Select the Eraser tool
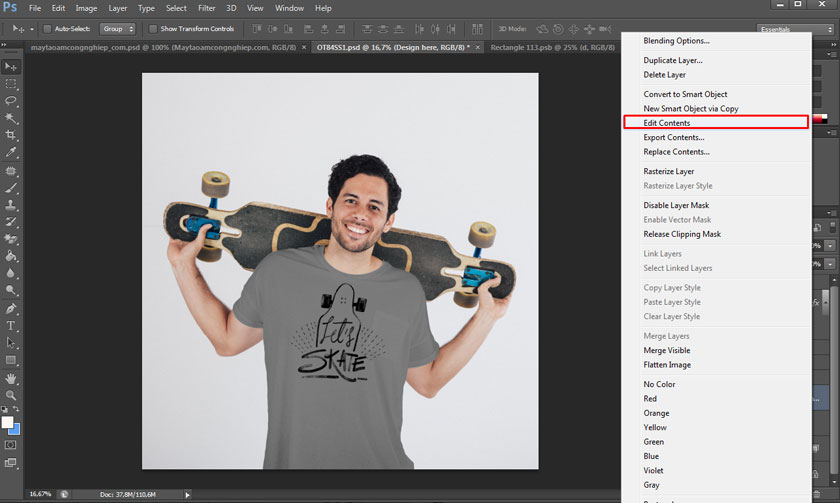840x503 pixels. 11,239
